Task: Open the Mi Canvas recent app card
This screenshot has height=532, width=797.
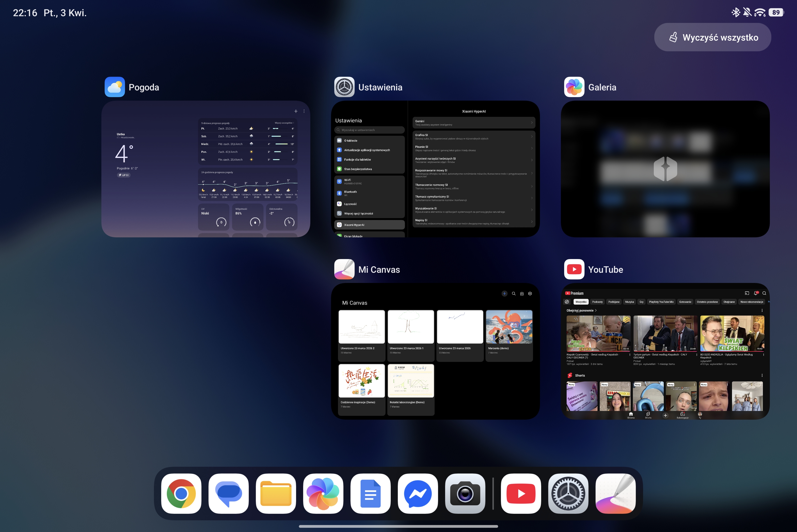Action: pyautogui.click(x=435, y=351)
